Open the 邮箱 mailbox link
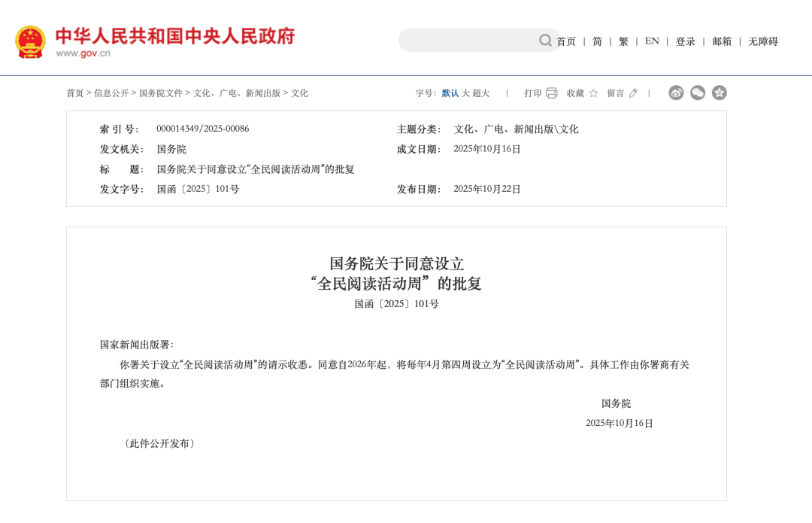Viewport: 812px width, 523px height. tap(722, 42)
